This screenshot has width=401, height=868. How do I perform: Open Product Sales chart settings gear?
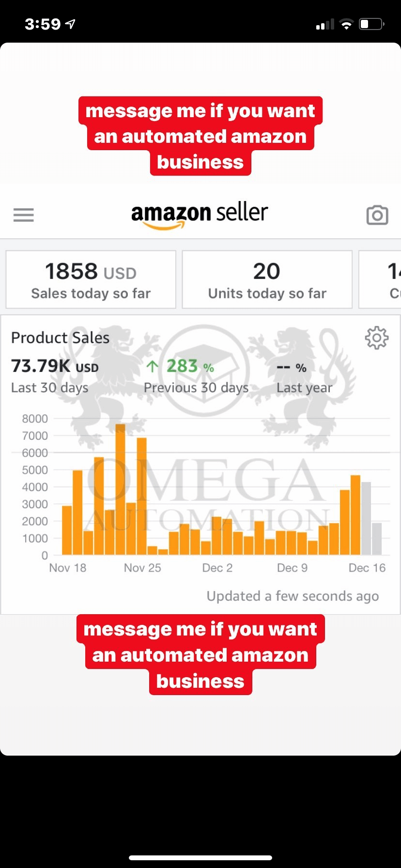[376, 338]
